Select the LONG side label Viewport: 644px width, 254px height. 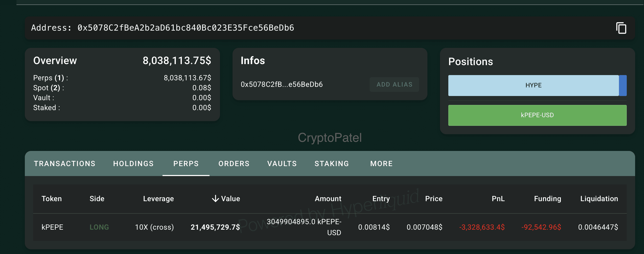point(99,227)
